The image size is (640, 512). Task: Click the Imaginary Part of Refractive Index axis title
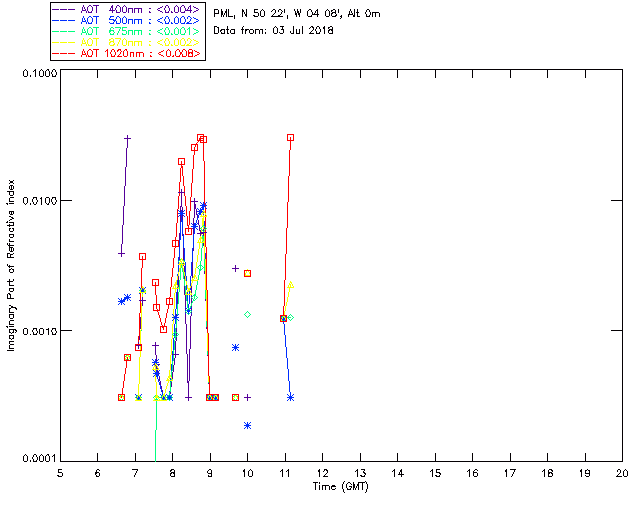pos(11,265)
